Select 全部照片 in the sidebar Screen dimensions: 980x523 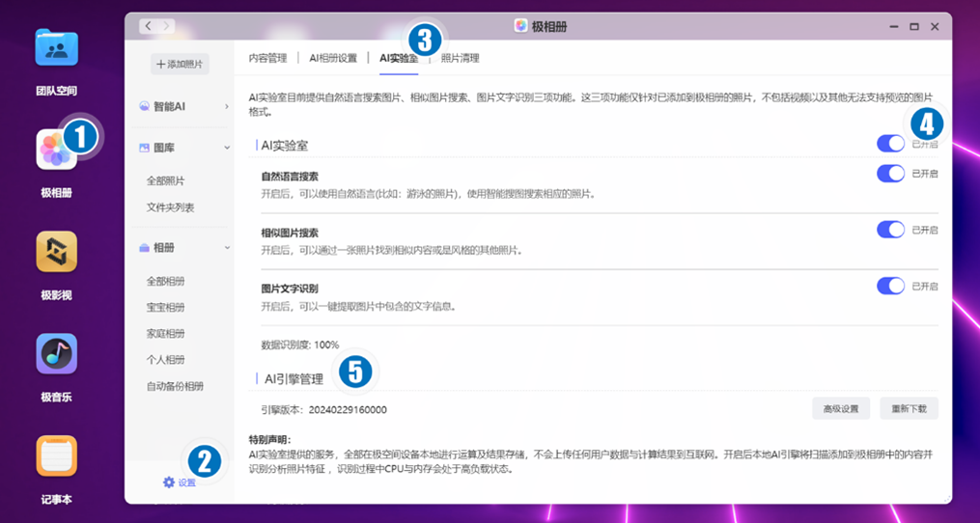[166, 181]
